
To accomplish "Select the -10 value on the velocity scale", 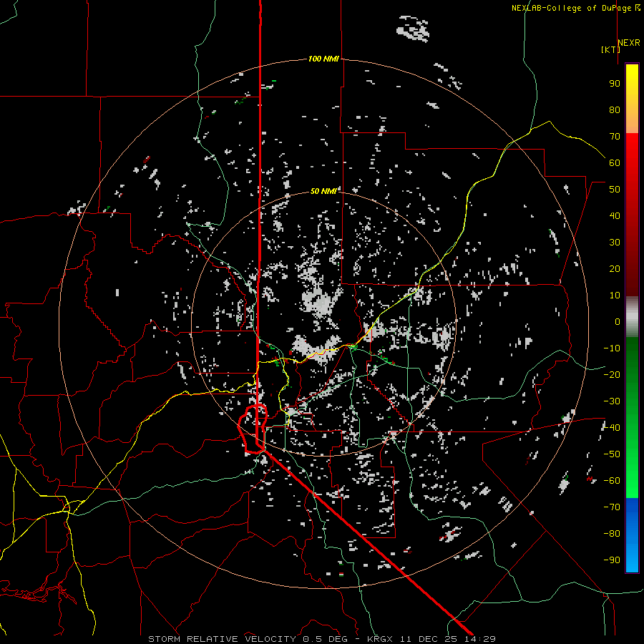I will (612, 348).
